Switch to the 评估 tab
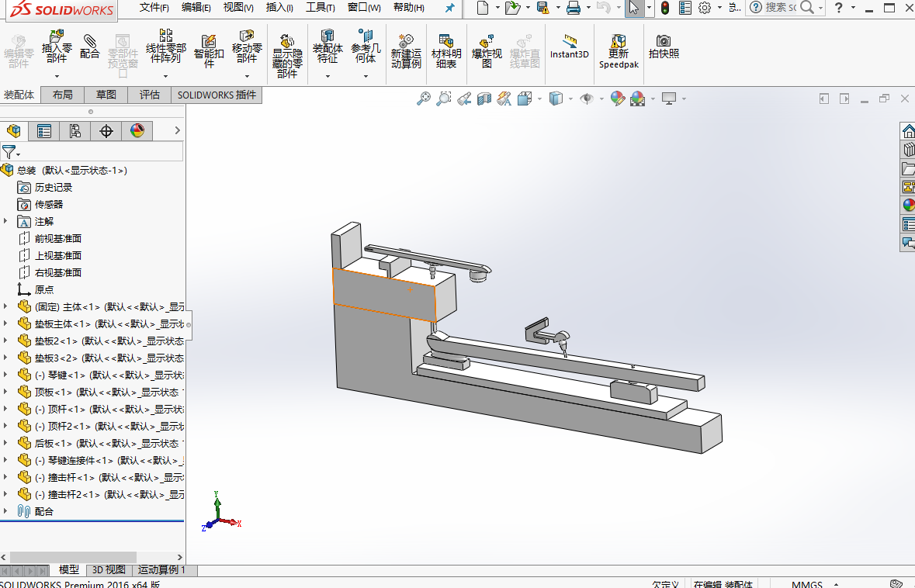Image resolution: width=915 pixels, height=588 pixels. [149, 95]
